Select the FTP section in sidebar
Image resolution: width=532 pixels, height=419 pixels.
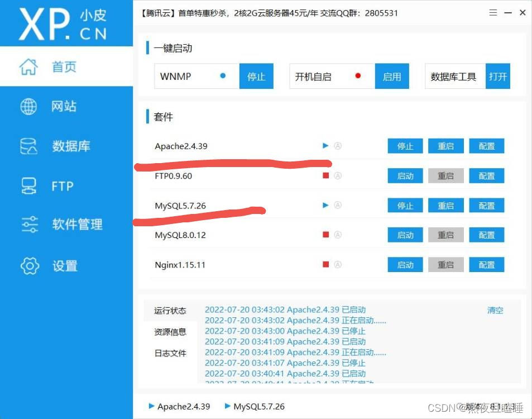(61, 185)
